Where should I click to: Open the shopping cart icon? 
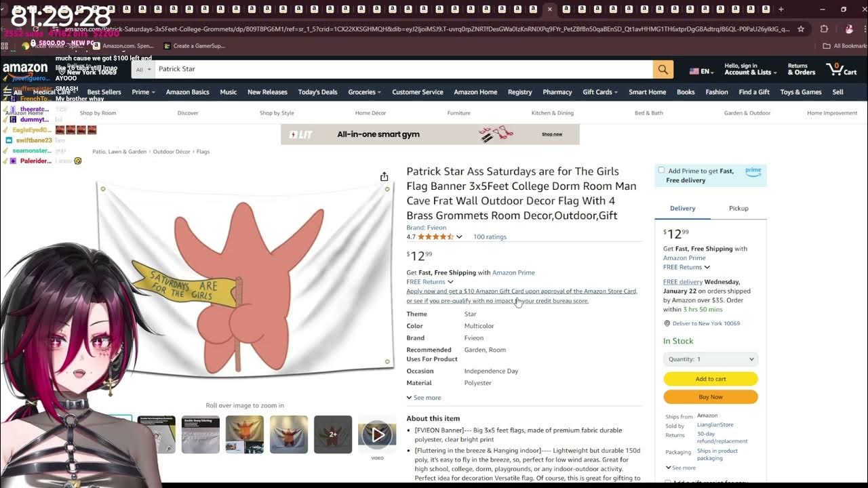tap(841, 69)
